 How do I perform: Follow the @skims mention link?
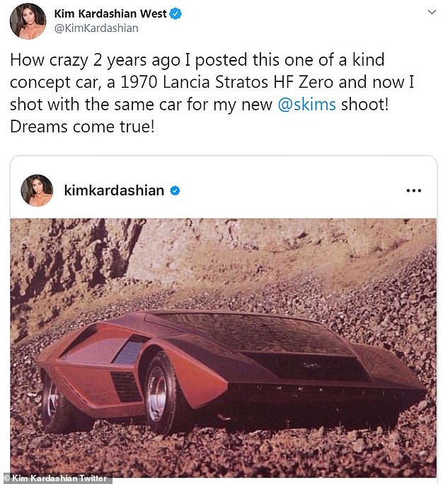tap(306, 104)
